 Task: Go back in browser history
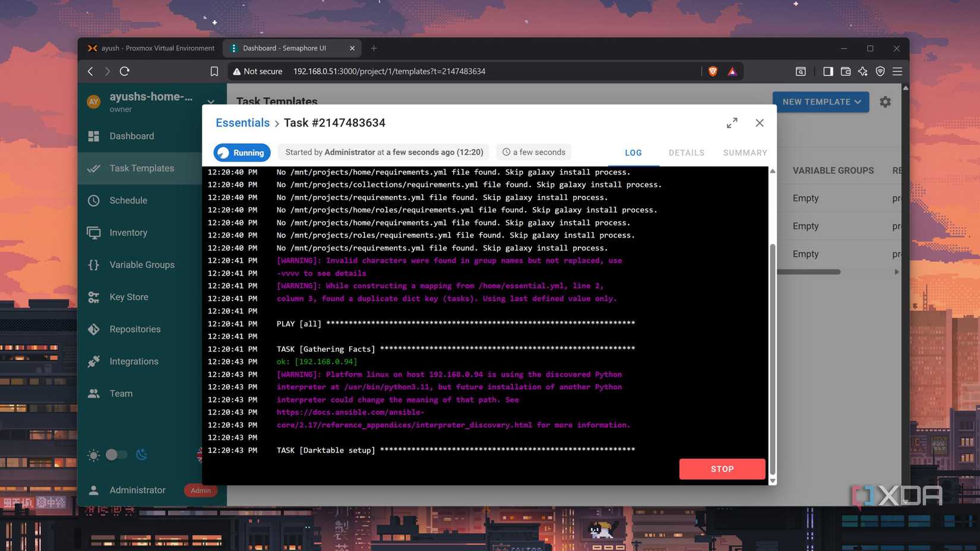click(90, 71)
